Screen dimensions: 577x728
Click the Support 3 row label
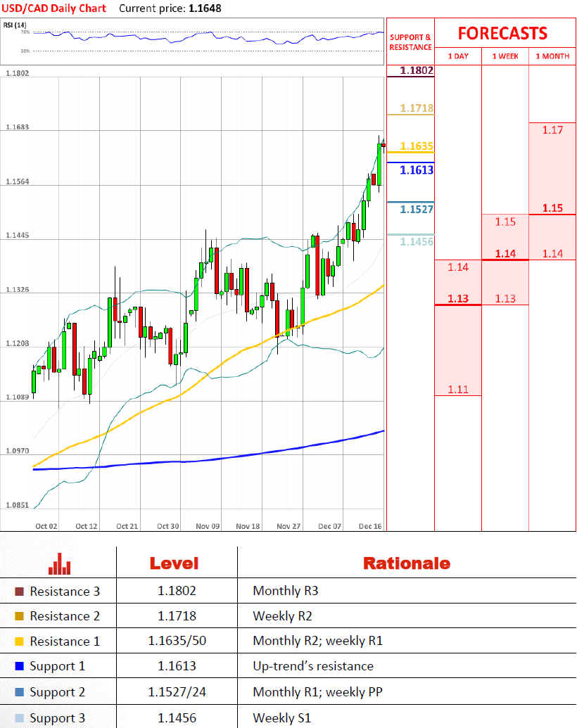(x=58, y=718)
